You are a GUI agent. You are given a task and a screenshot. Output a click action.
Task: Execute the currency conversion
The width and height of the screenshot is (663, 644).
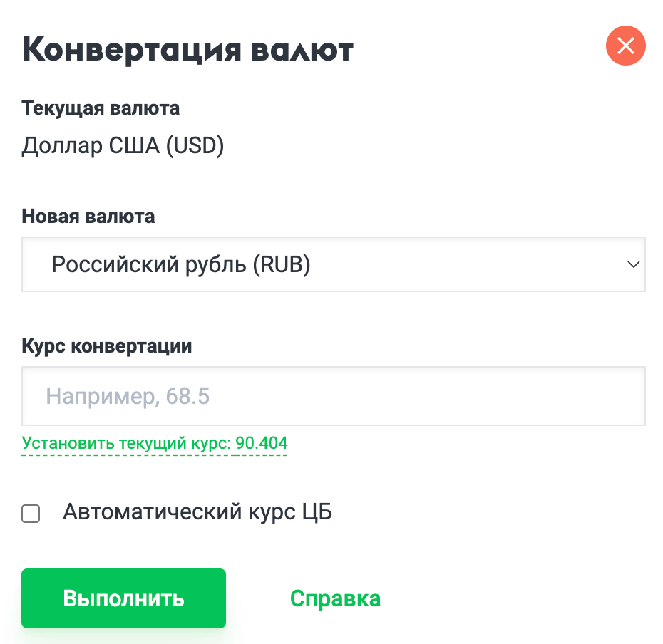tap(123, 598)
